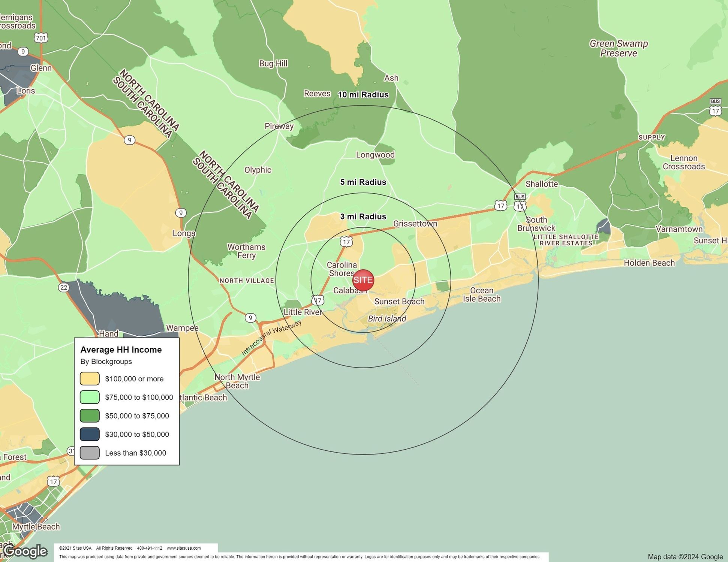This screenshot has width=728, height=562.
Task: Click the $50,000 to $75,000 legend swatch
Action: (90, 416)
